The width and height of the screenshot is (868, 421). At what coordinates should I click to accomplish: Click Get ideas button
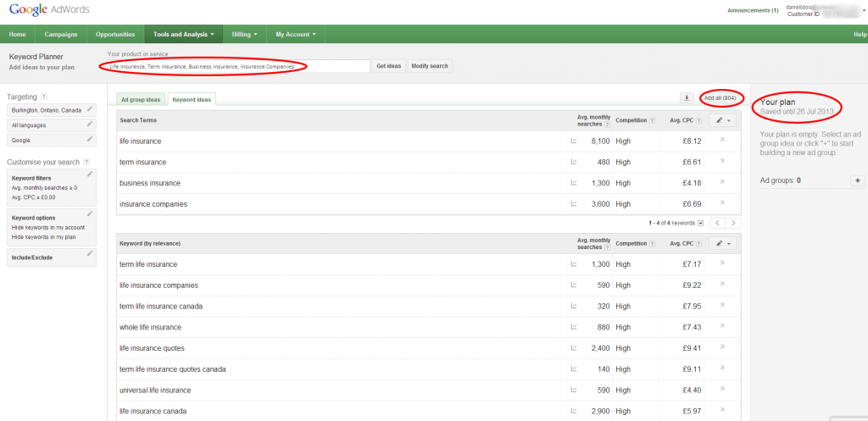point(388,66)
